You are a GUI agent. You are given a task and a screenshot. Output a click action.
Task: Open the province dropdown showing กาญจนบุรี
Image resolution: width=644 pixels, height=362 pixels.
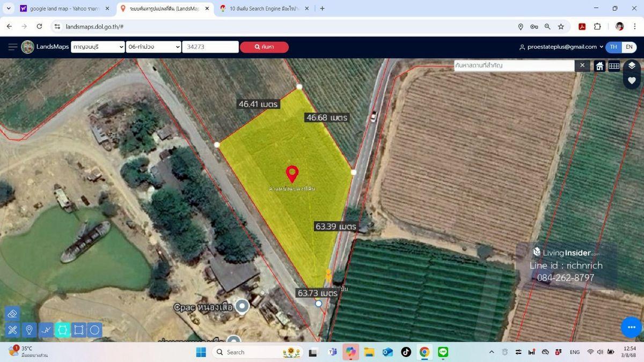98,47
